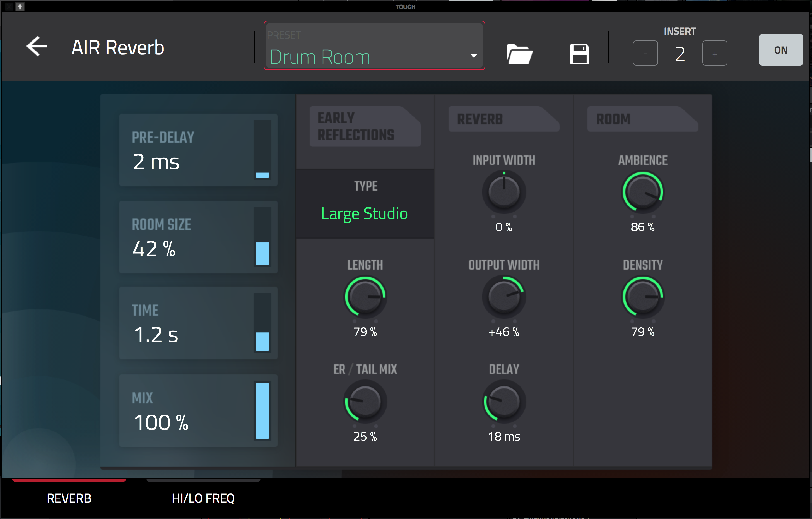This screenshot has width=812, height=519.
Task: Click the TOUCH label in title bar
Action: pyautogui.click(x=405, y=7)
